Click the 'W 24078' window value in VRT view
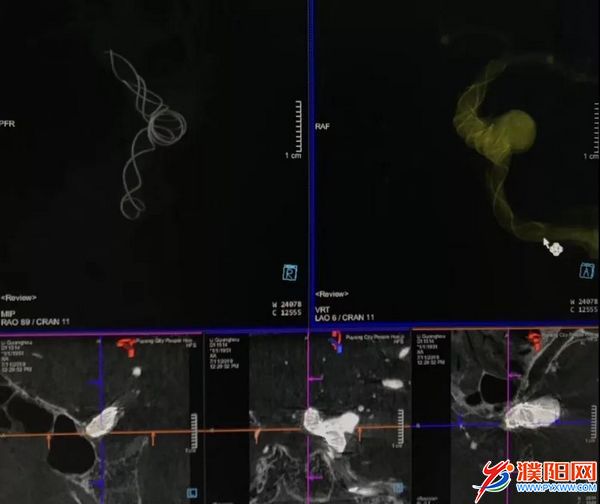Viewport: 600px width, 504px height. coord(584,302)
